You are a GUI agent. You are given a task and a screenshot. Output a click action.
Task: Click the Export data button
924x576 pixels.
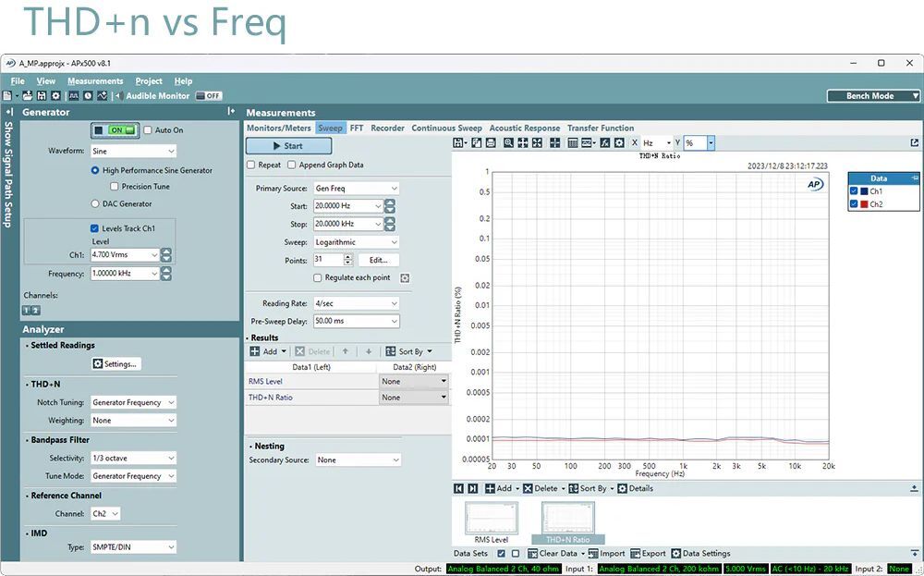tap(649, 553)
